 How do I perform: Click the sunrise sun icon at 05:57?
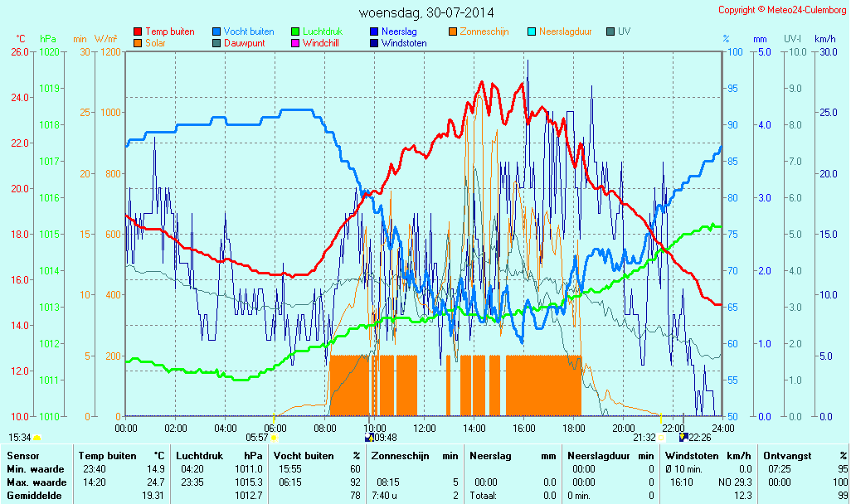pos(274,438)
